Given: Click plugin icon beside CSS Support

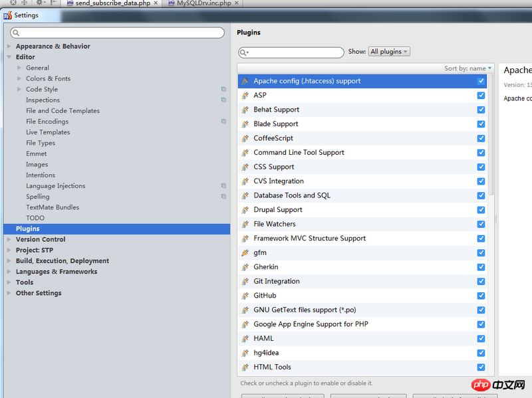Looking at the screenshot, I should pos(245,167).
